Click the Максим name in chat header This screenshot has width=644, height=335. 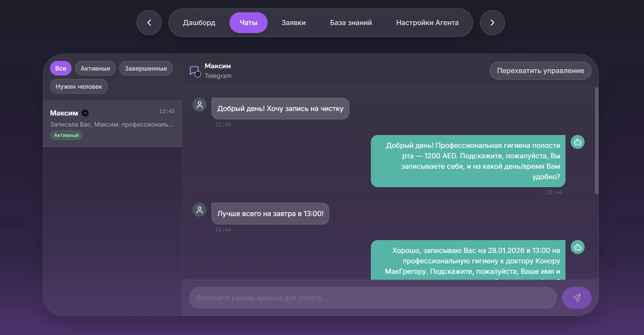tap(218, 66)
